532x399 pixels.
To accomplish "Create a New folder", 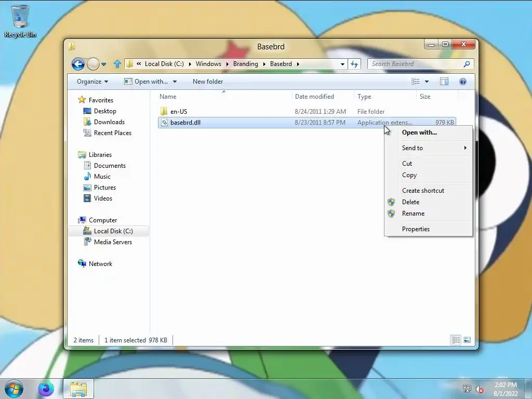I will tap(208, 82).
